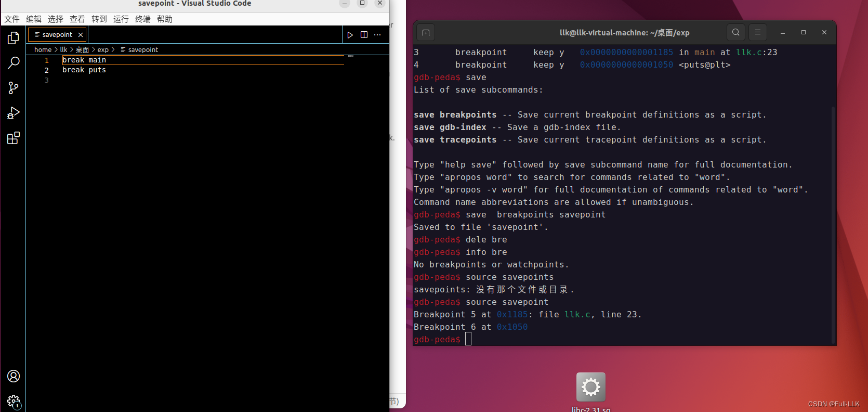
Task: Open the 终端 menu
Action: [x=143, y=19]
